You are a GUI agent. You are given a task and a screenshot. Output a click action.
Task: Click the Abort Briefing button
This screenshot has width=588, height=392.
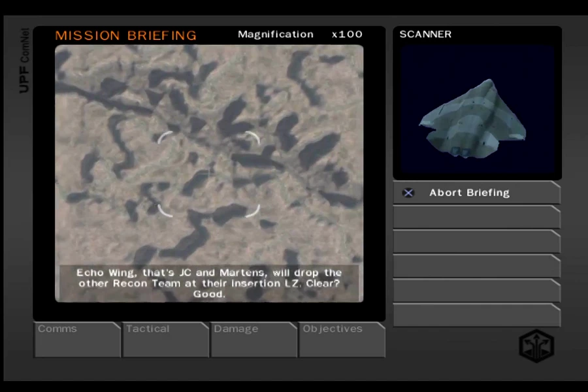tap(477, 193)
